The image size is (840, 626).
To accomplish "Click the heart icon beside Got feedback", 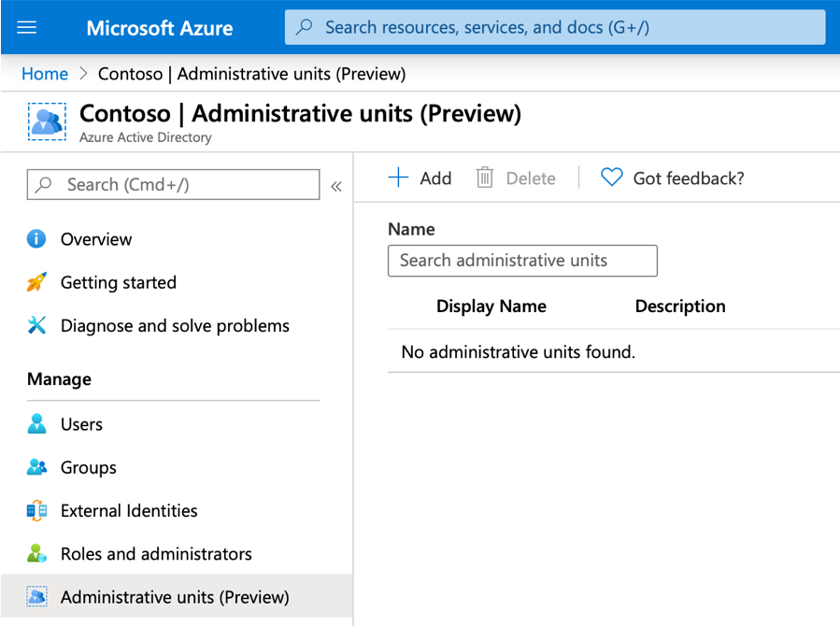I will (x=610, y=177).
